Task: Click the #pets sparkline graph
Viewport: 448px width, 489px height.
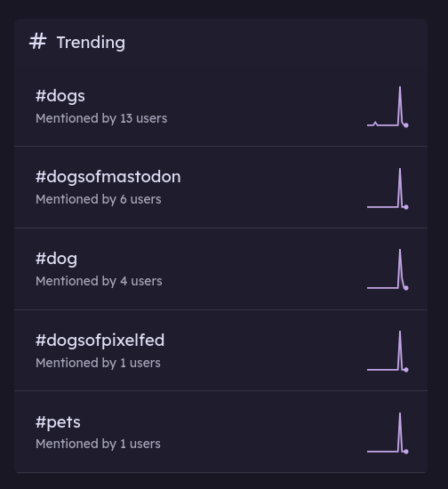Action: tap(388, 433)
